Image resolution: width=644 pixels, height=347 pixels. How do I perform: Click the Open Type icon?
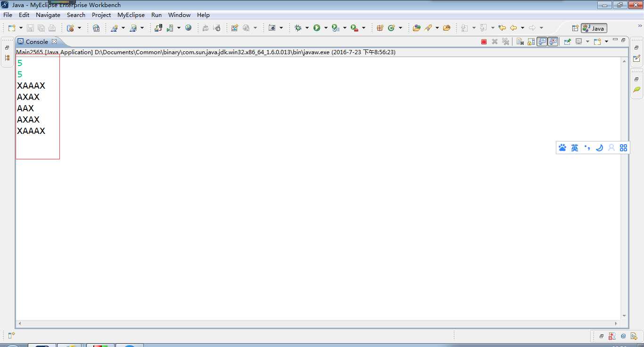[x=416, y=28]
